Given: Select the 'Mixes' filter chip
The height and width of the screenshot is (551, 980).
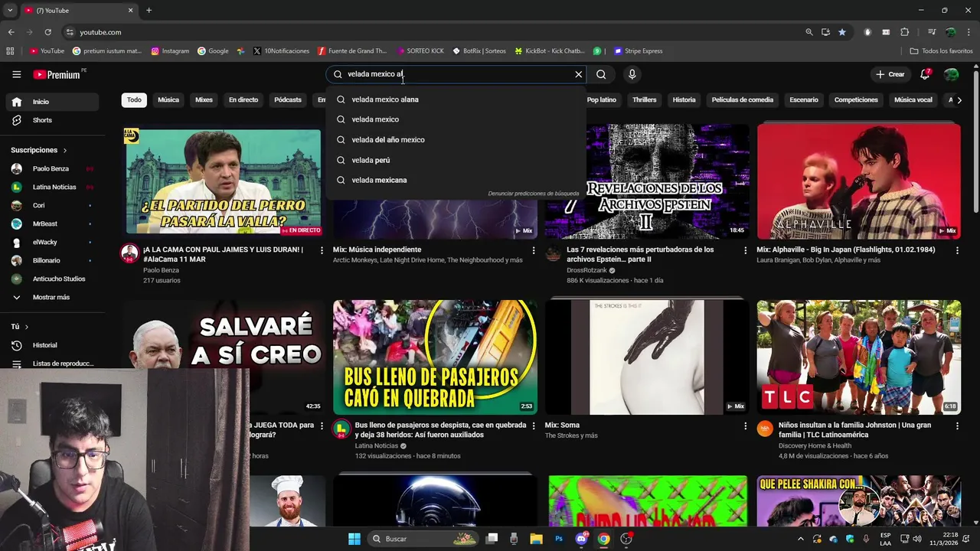Looking at the screenshot, I should click(204, 99).
